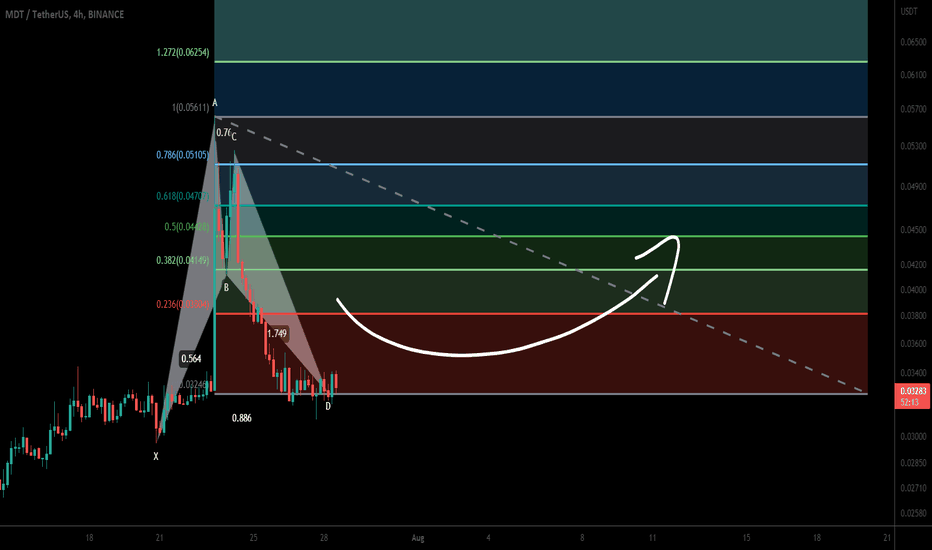This screenshot has width=932, height=550.
Task: Click the 25 date on time axis
Action: [253, 538]
